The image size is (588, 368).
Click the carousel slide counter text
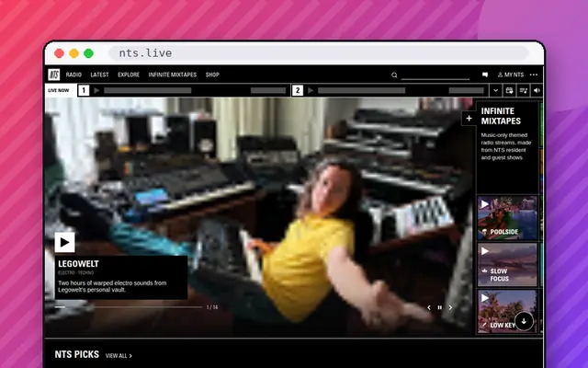pyautogui.click(x=212, y=307)
